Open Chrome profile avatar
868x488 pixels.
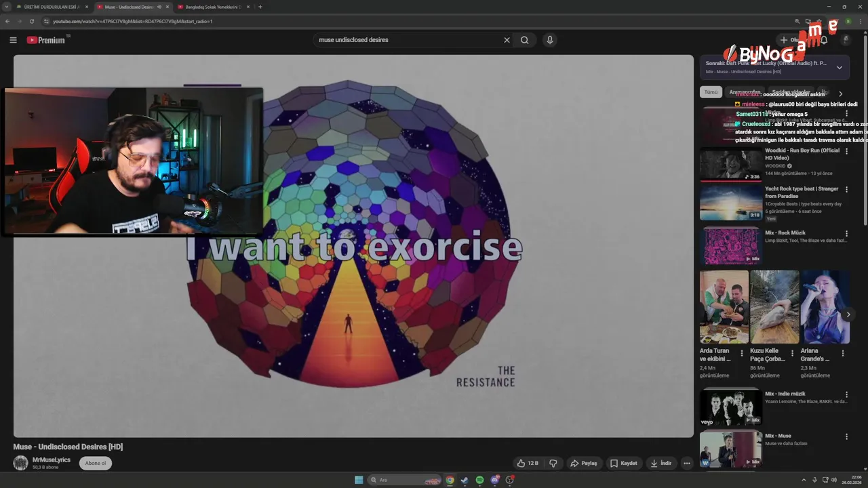(x=848, y=21)
